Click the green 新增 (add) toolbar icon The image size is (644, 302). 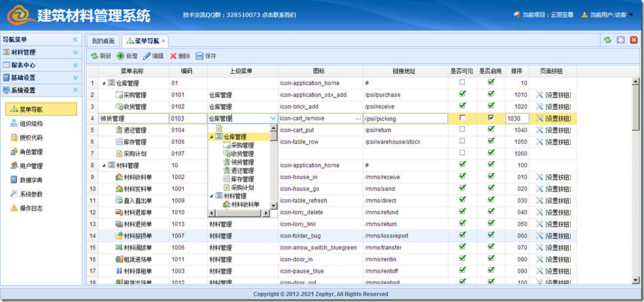[121, 56]
